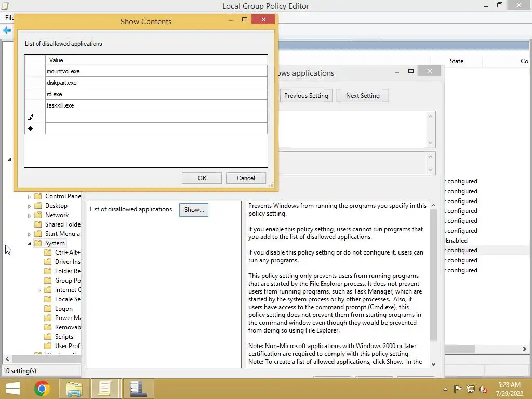Select the Locale Services folder icon
Viewport: 532px width, 399px height.
point(48,299)
